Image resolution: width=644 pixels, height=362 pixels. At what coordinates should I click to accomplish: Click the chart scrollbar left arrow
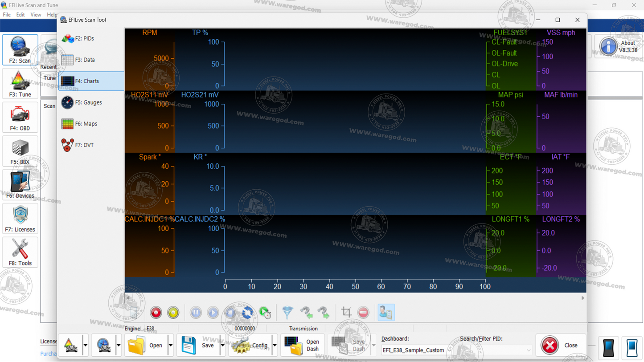tap(128, 298)
